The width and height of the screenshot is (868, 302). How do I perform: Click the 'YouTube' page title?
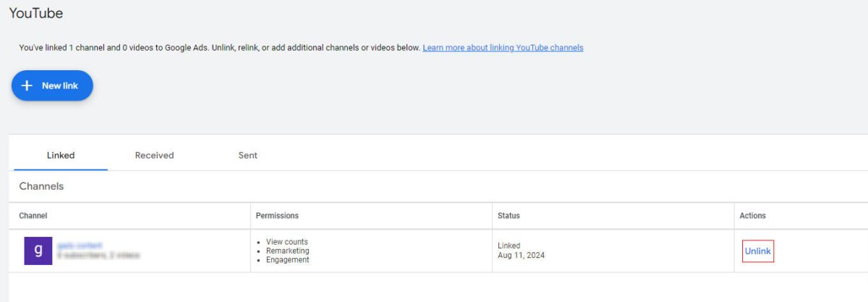[36, 13]
